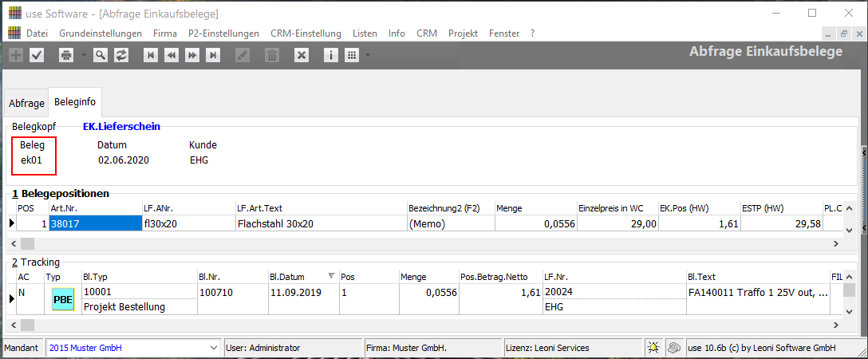
Task: Open the Firma menu
Action: click(x=165, y=34)
